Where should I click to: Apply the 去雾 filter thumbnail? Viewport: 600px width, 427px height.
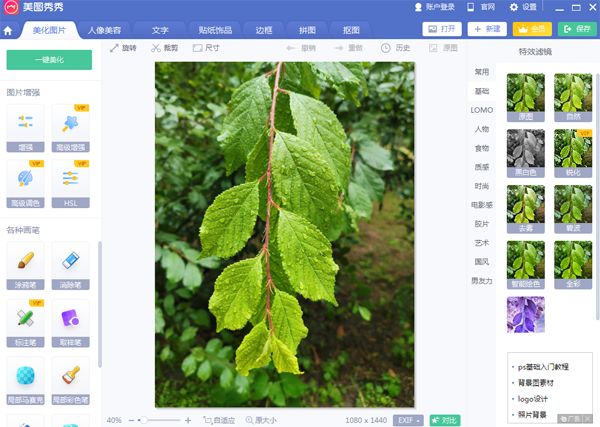pyautogui.click(x=525, y=209)
